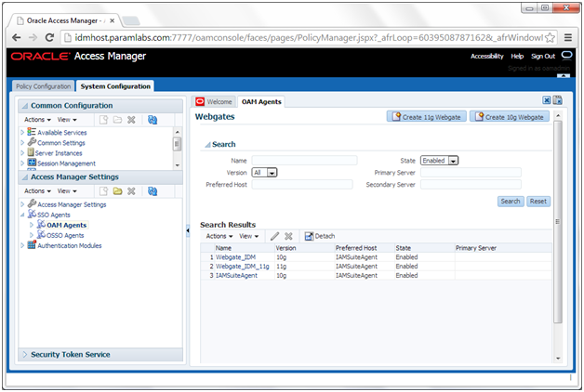Select the System Configuration tab
Viewport: 584px width, 392px height.
point(115,86)
